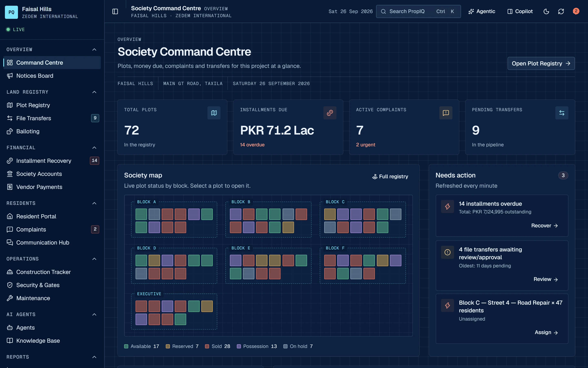This screenshot has width=588, height=368.
Task: Collapse the Financial section chevron
Action: 94,148
